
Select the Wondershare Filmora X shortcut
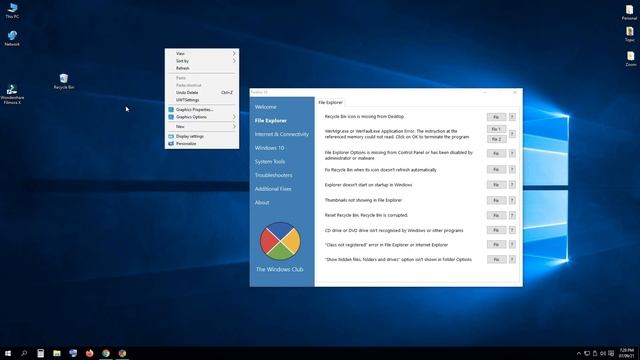click(x=12, y=94)
